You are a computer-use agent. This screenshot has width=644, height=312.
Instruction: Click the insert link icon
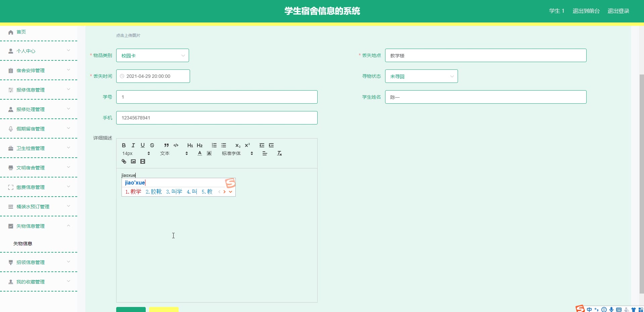tap(124, 161)
